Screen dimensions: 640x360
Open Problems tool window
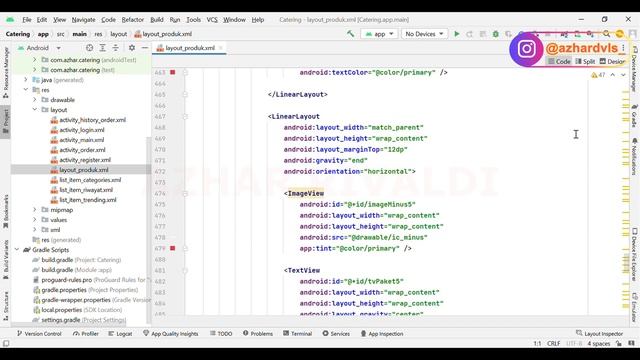point(258,333)
